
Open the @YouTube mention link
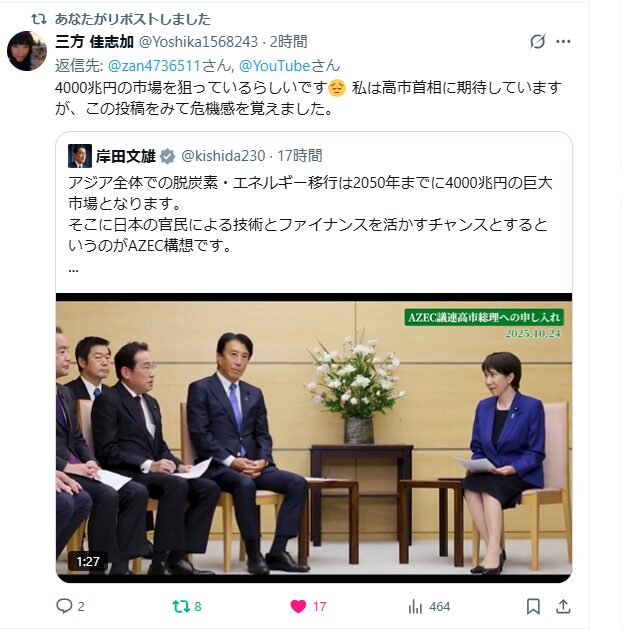[275, 65]
